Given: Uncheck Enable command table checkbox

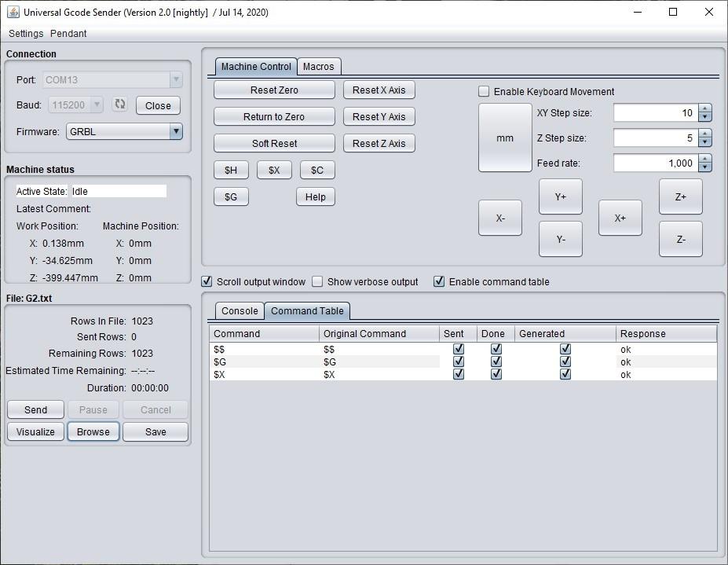Looking at the screenshot, I should (439, 281).
